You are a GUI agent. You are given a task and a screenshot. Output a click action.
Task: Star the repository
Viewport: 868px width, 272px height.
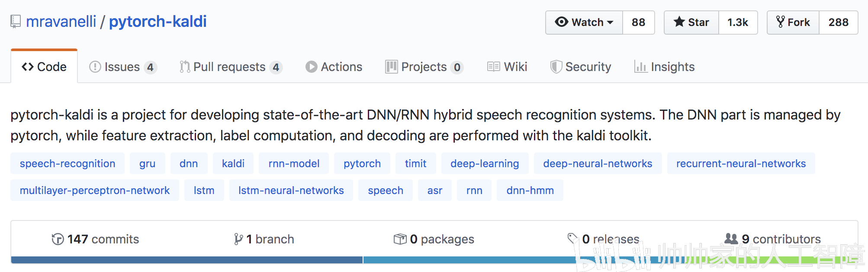pyautogui.click(x=691, y=23)
